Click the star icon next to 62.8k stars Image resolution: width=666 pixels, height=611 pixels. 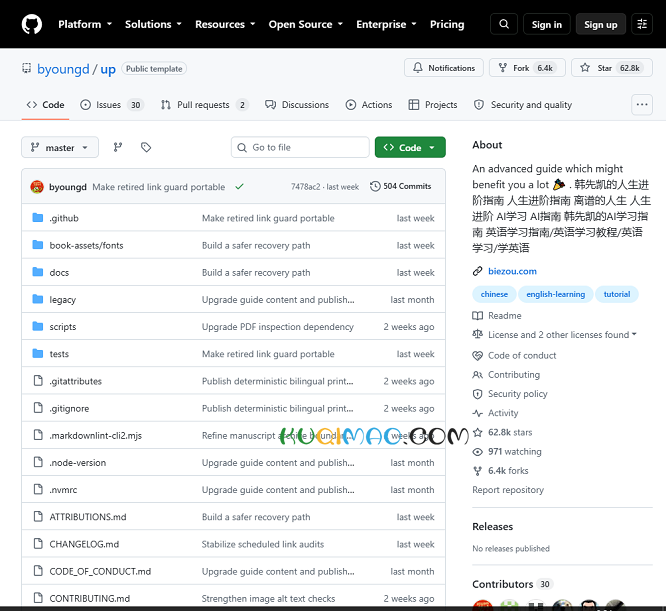tap(477, 432)
